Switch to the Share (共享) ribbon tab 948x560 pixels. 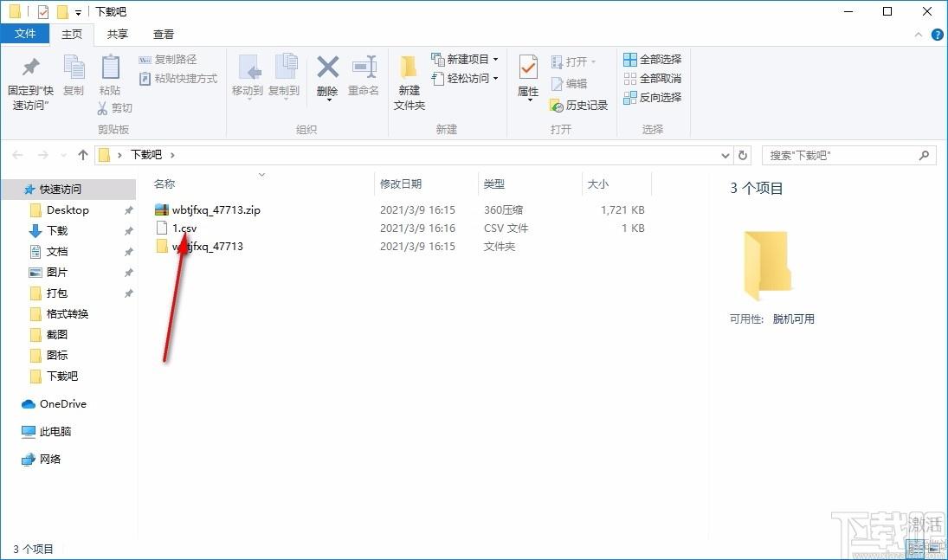tap(117, 35)
